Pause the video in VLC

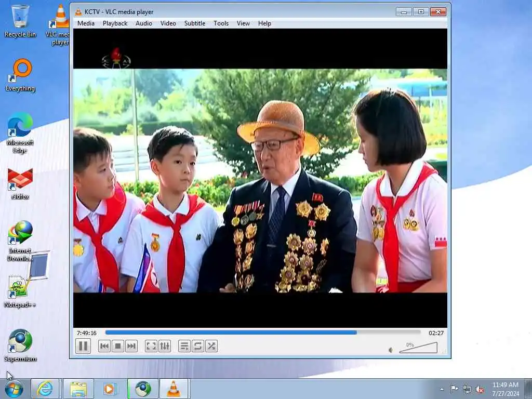[83, 346]
